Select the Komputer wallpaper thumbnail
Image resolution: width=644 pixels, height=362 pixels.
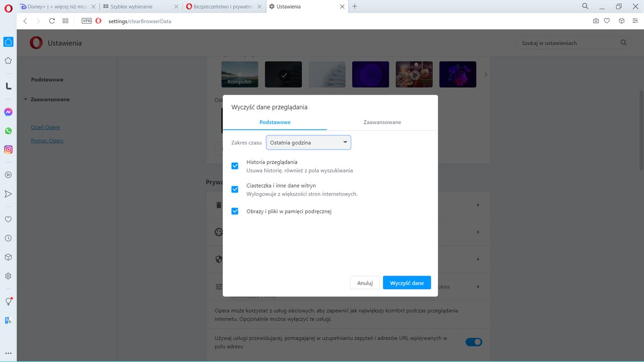tap(240, 74)
